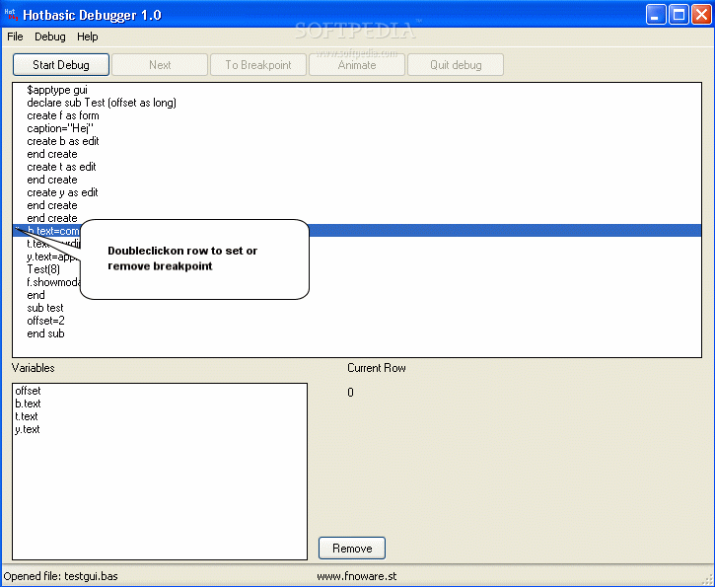Image resolution: width=715 pixels, height=588 pixels.
Task: Click the Next step button
Action: click(160, 65)
